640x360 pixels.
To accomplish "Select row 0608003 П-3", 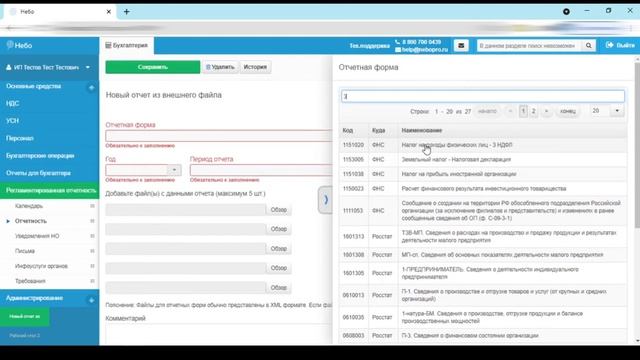I will pos(483,336).
